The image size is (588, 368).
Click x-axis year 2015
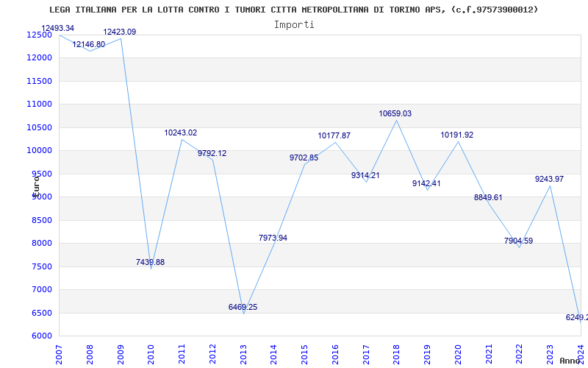(304, 355)
